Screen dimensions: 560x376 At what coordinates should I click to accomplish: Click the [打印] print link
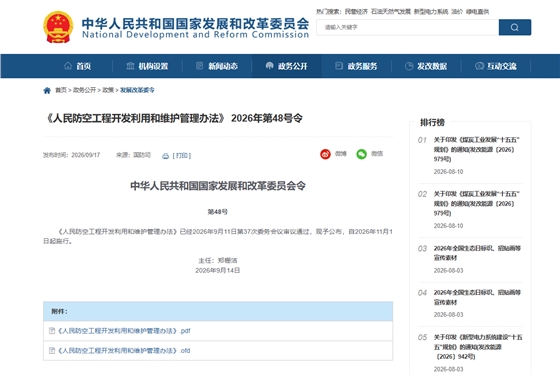coord(182,156)
